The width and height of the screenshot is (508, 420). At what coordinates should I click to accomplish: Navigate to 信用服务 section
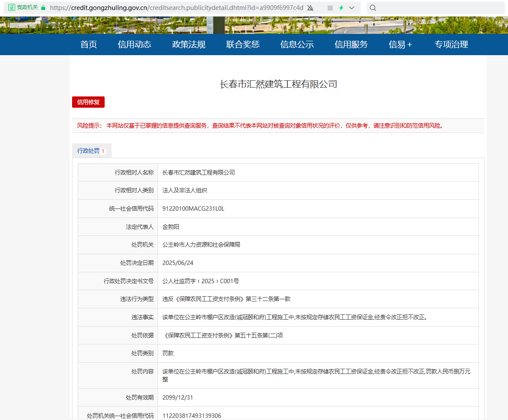point(351,44)
